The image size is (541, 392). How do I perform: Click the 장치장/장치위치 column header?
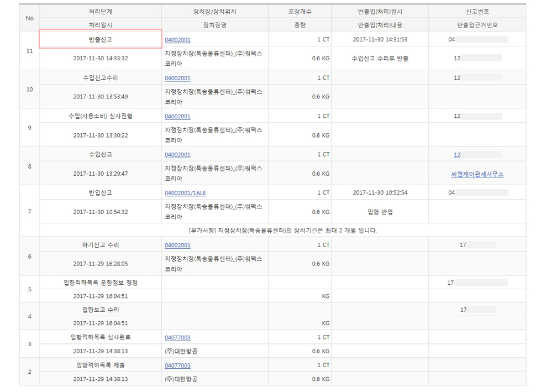coord(215,11)
